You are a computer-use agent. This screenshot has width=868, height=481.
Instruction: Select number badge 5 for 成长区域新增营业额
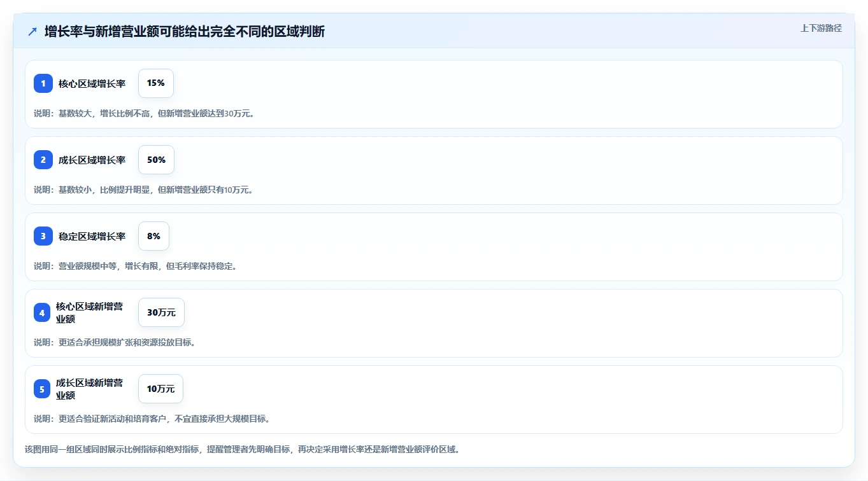tap(42, 389)
